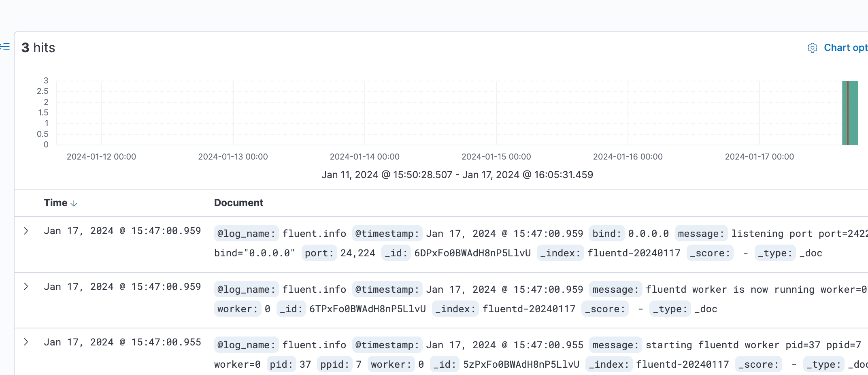Click 2024-01-12 00:00 axis label
This screenshot has width=868, height=375.
(101, 157)
